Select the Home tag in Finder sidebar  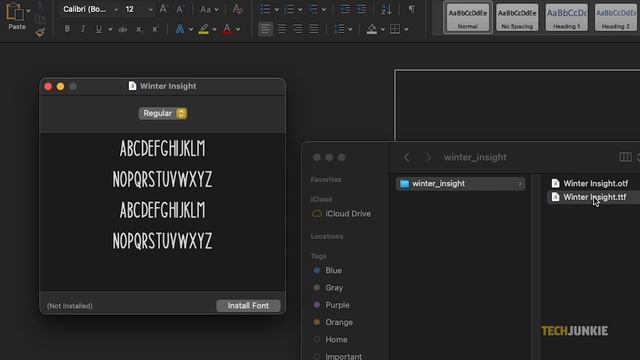(330, 339)
